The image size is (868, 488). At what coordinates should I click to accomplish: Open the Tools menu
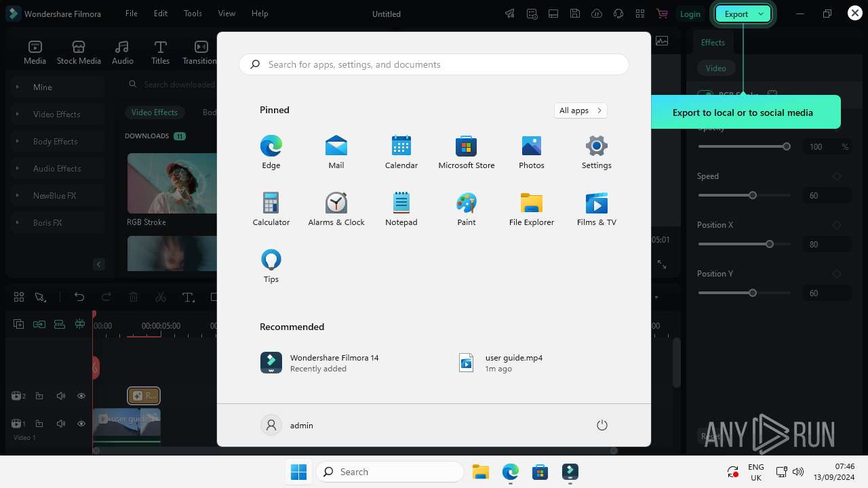pos(193,14)
